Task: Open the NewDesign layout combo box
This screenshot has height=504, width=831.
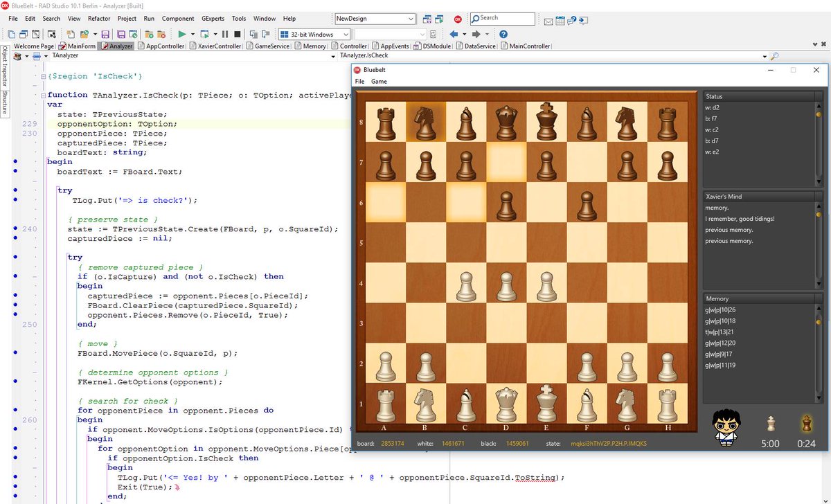Action: click(x=375, y=19)
